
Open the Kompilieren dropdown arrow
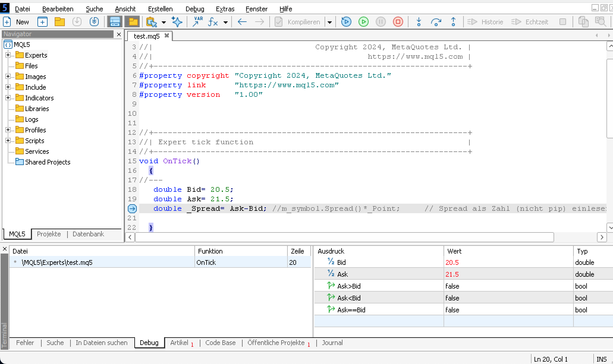pos(329,22)
